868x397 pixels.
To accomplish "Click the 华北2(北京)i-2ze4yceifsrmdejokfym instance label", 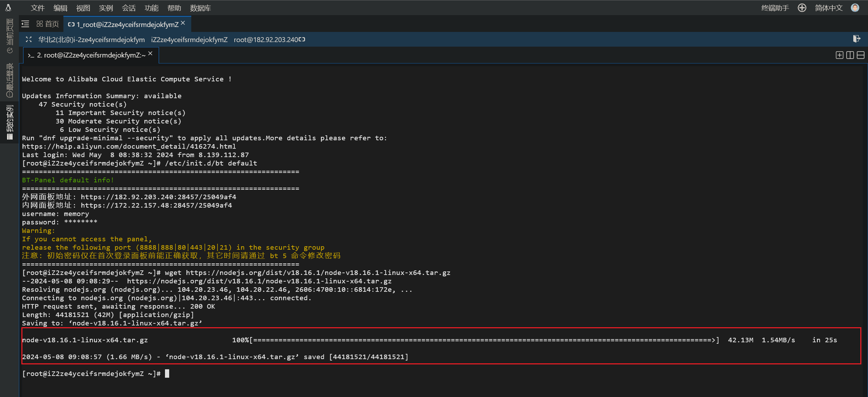I will click(x=91, y=40).
